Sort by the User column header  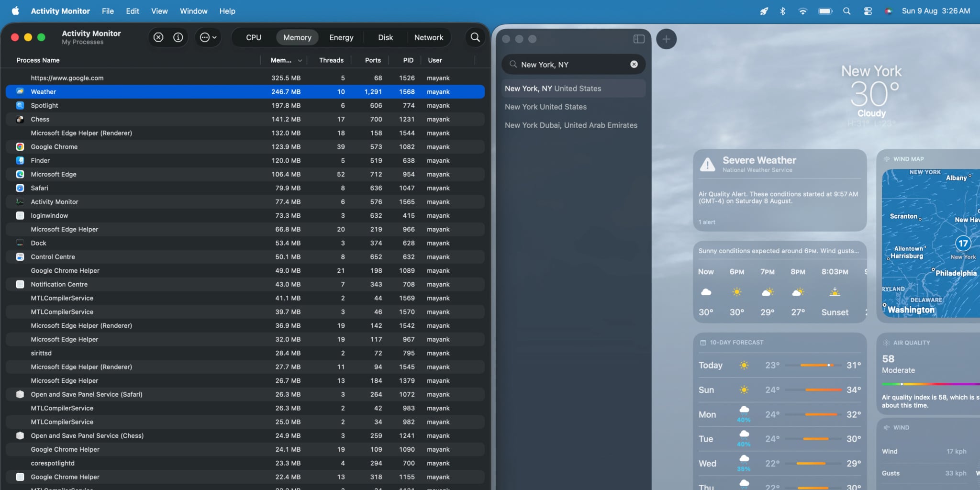[x=435, y=60]
